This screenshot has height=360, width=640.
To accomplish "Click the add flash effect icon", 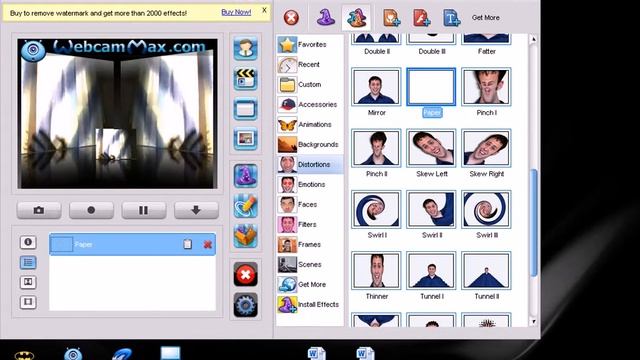I will point(421,18).
